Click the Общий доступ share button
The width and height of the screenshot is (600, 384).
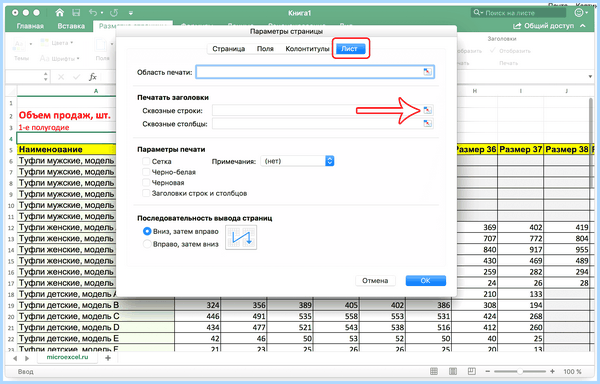543,26
